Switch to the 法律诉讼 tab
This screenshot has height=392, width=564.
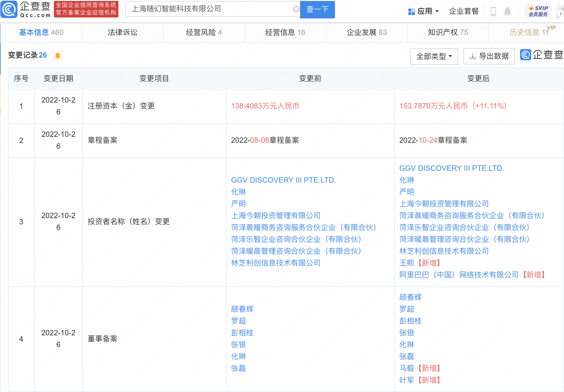click(122, 32)
